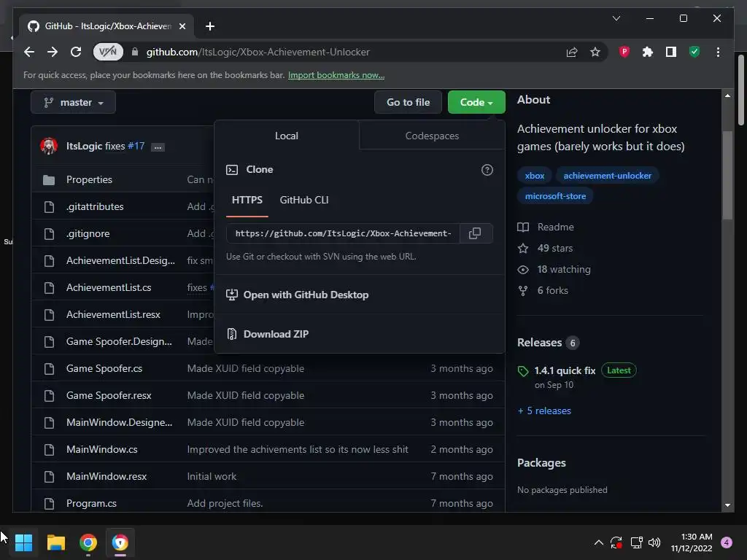Open the 18 watching link

tap(554, 270)
